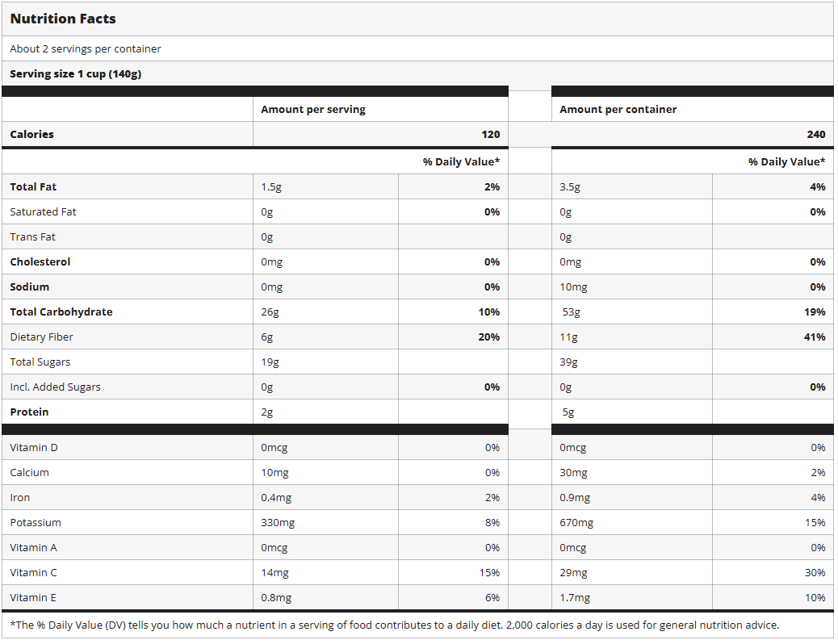Click the 'About 2 servings per container' text

pos(86,49)
